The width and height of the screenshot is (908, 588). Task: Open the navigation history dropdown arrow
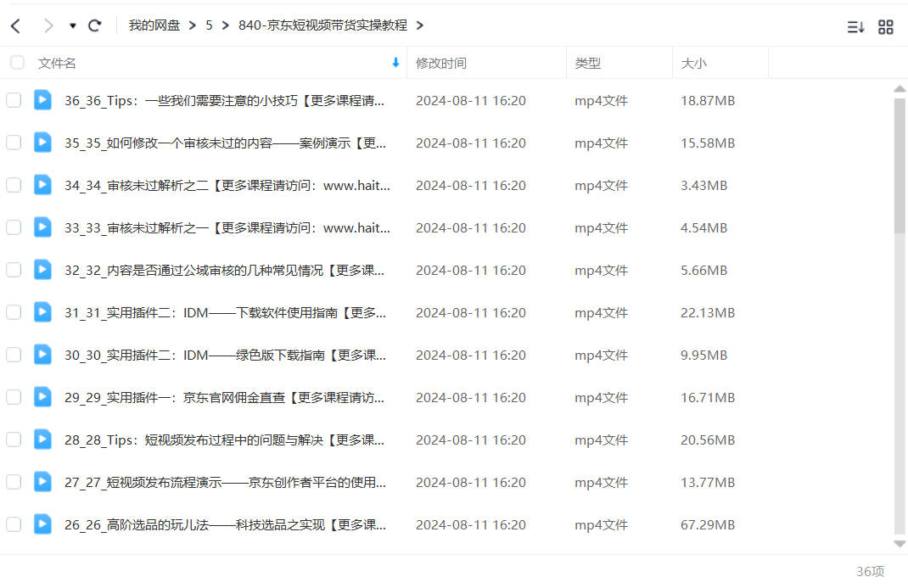[72, 26]
